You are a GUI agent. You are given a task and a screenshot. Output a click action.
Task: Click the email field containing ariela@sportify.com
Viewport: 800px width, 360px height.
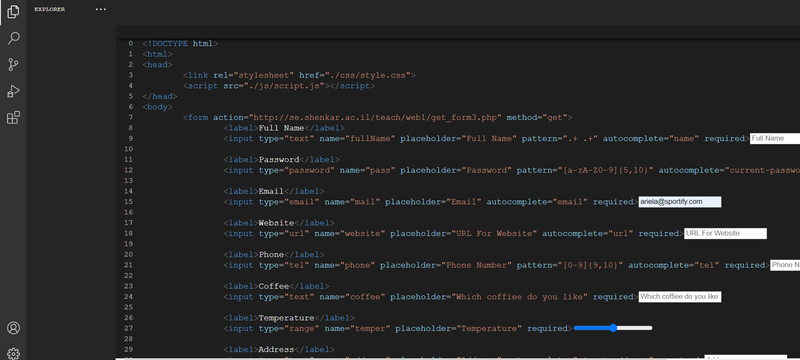point(680,202)
